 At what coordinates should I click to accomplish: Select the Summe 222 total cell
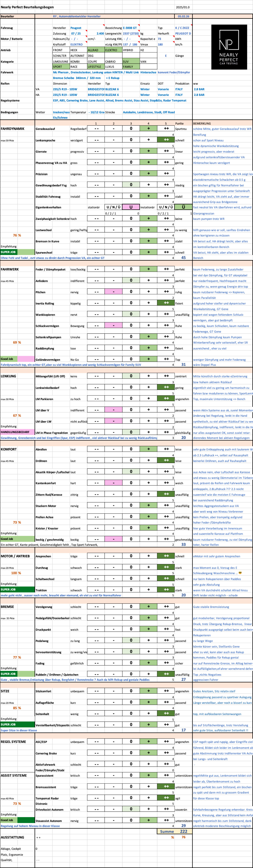click(174, 831)
